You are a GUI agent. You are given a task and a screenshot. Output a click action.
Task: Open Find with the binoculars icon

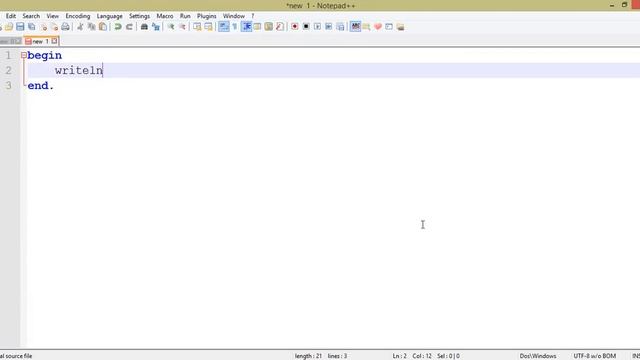pos(144,27)
